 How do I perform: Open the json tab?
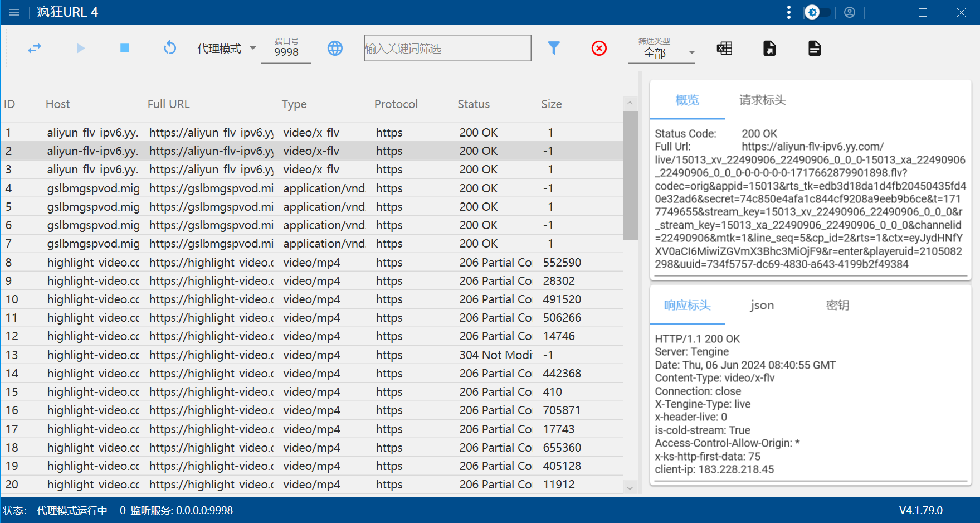coord(762,306)
